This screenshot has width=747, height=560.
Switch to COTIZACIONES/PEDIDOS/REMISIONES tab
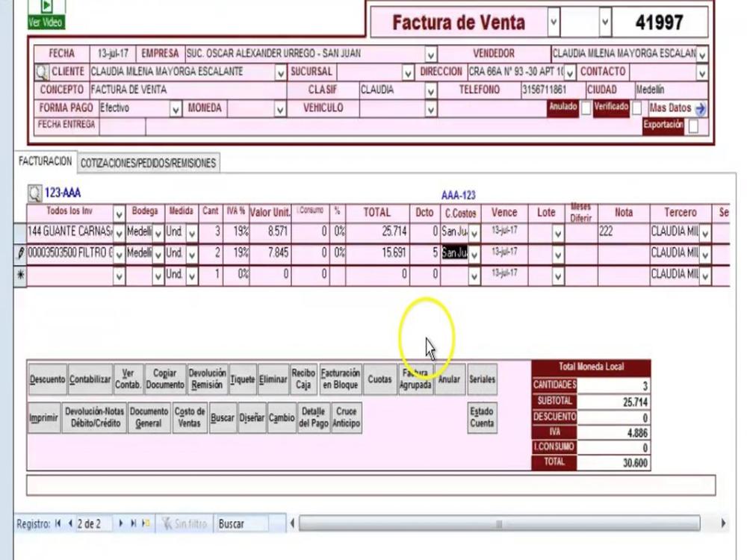point(148,164)
